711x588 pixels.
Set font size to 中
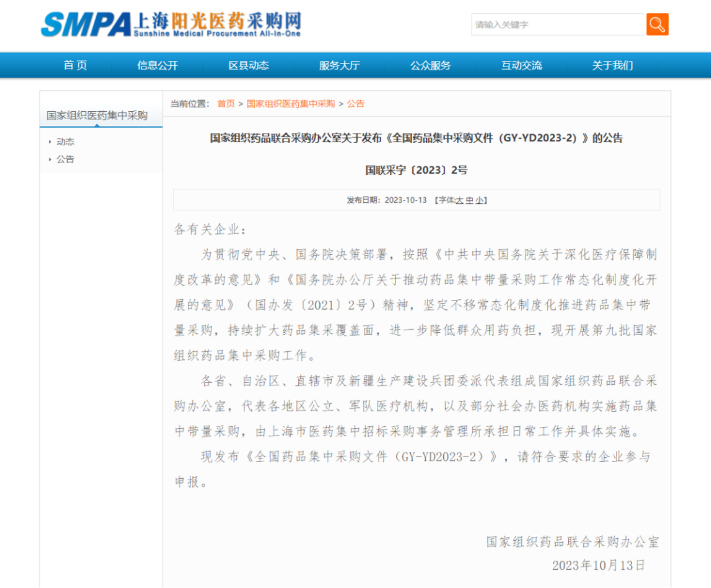pyautogui.click(x=469, y=200)
